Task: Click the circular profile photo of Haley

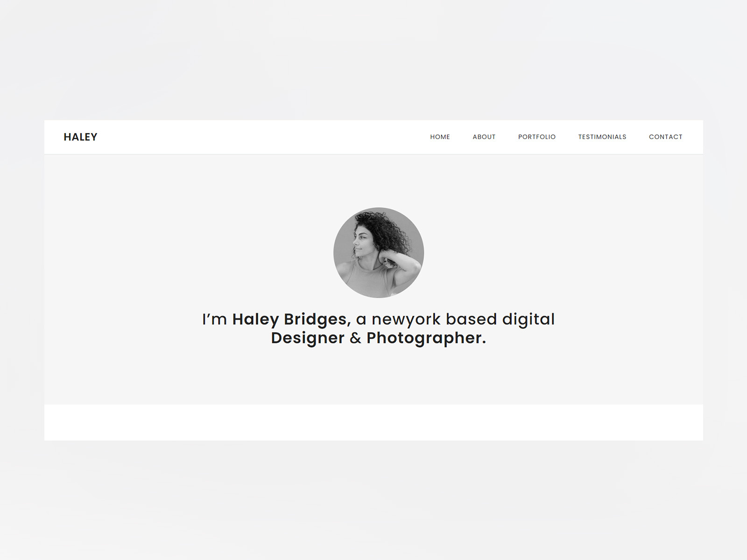Action: pos(379,252)
